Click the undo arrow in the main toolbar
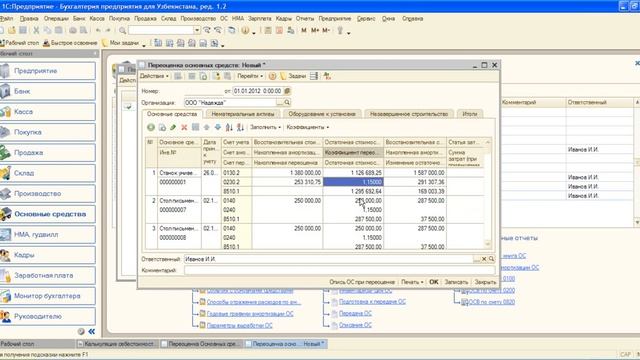Screen dimensions: 640x360 click(98, 31)
